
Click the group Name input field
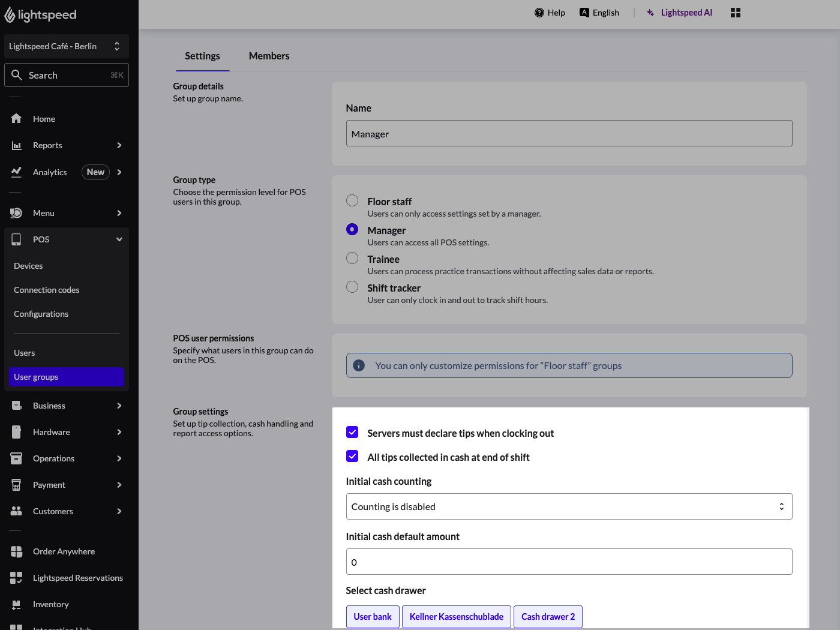[x=568, y=133]
